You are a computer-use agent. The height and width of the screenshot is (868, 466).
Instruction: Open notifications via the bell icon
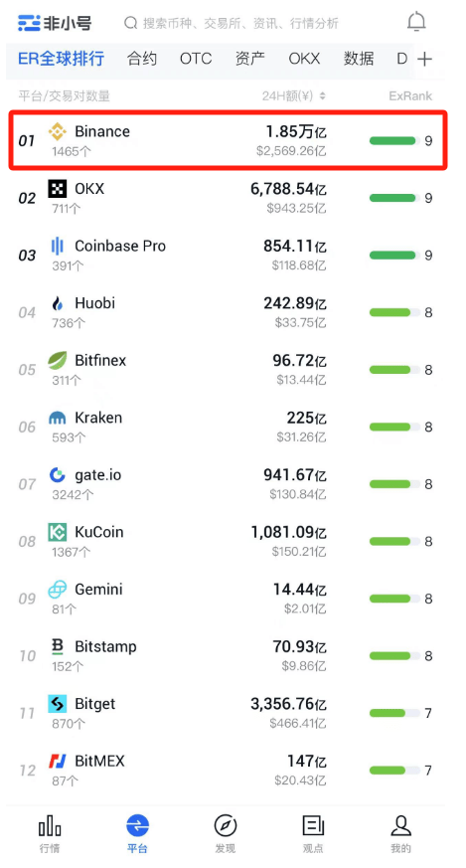tap(416, 22)
